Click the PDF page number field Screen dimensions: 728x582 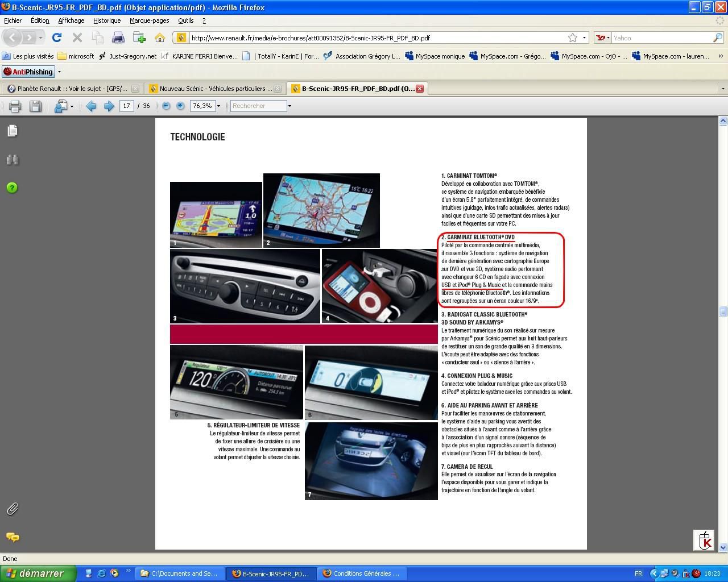click(126, 106)
